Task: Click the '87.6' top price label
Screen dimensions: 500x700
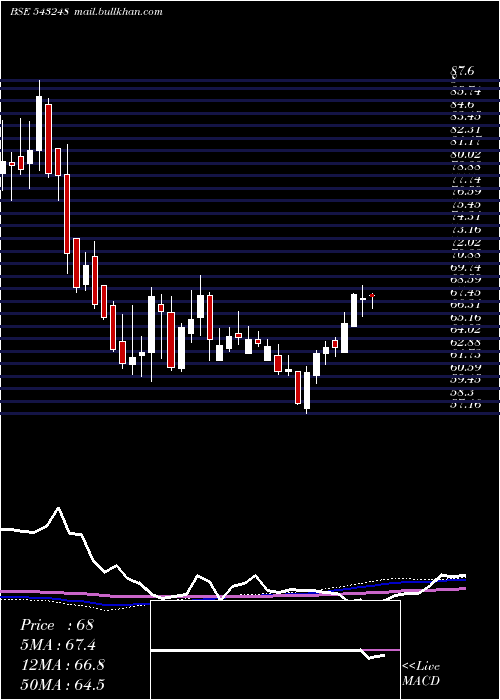Action: (462, 71)
